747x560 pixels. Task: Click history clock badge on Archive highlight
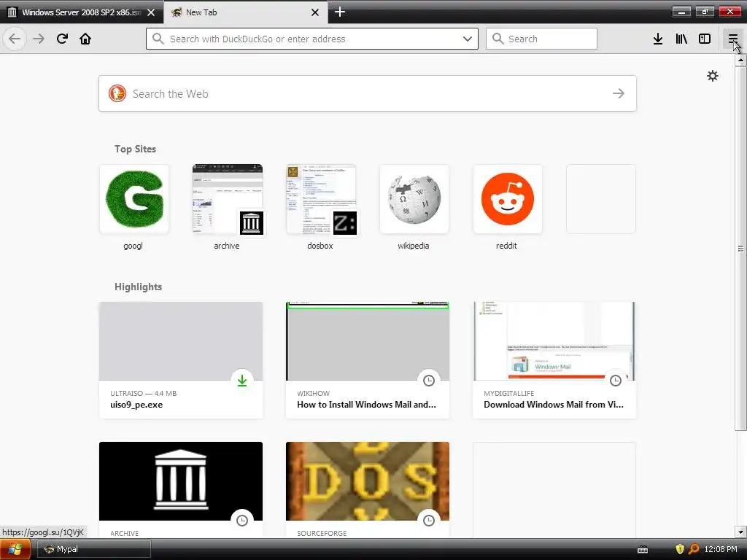point(242,521)
